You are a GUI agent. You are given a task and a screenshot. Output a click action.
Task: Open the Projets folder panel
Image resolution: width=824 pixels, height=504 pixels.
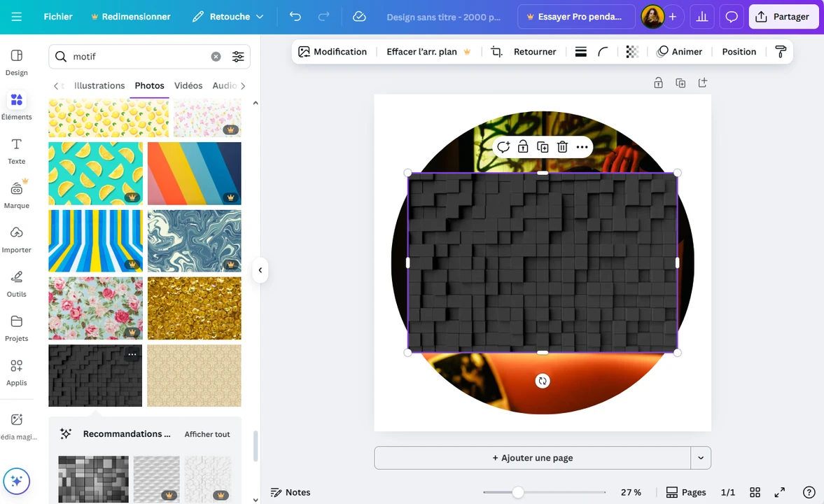click(16, 328)
